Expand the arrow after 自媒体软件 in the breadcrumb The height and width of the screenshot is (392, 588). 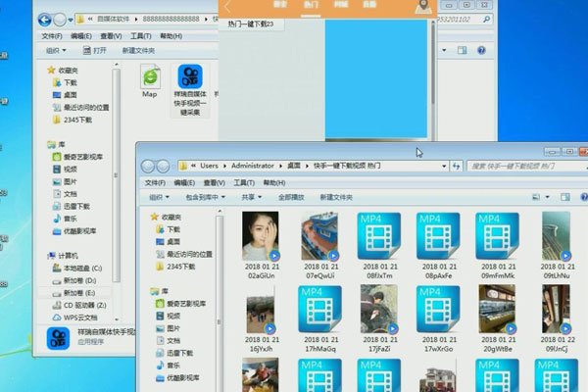[136, 20]
